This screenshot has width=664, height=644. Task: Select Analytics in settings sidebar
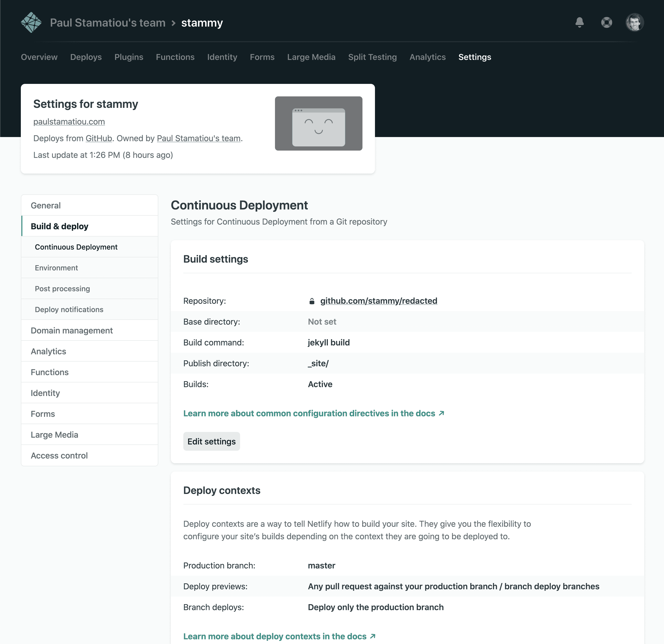pyautogui.click(x=89, y=351)
